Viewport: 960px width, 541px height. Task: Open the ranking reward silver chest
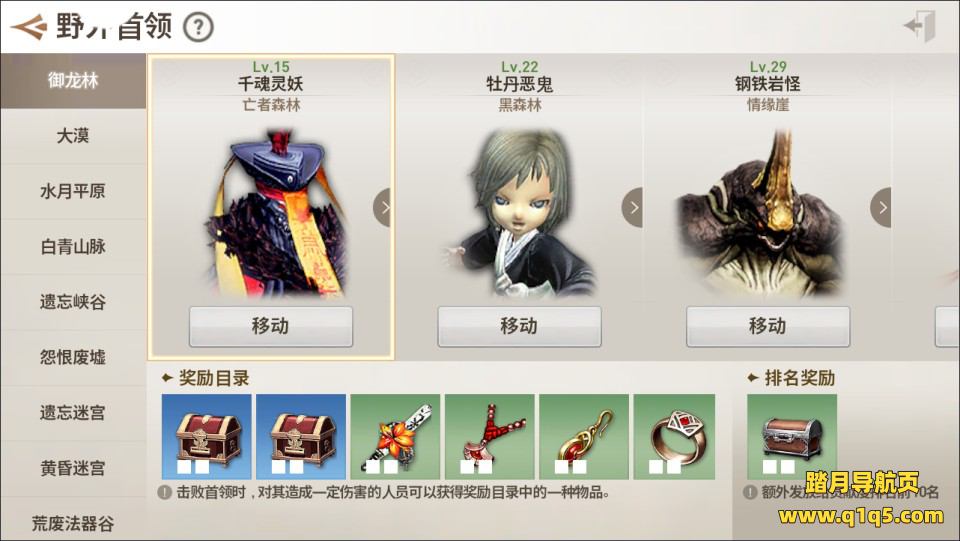[792, 436]
